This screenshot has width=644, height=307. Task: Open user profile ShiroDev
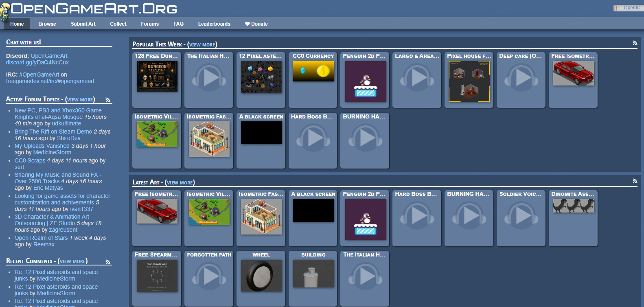tap(69, 138)
